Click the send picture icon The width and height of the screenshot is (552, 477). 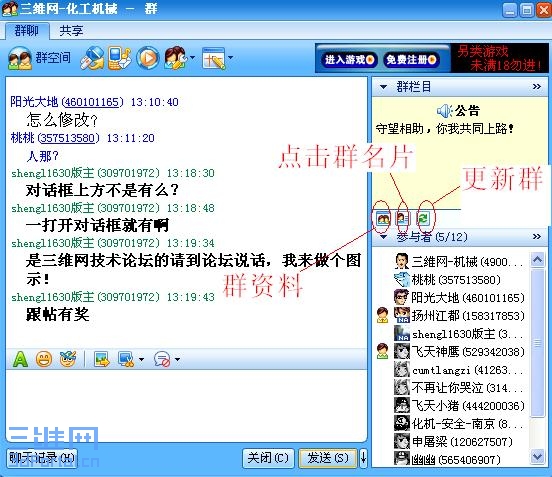tap(102, 359)
